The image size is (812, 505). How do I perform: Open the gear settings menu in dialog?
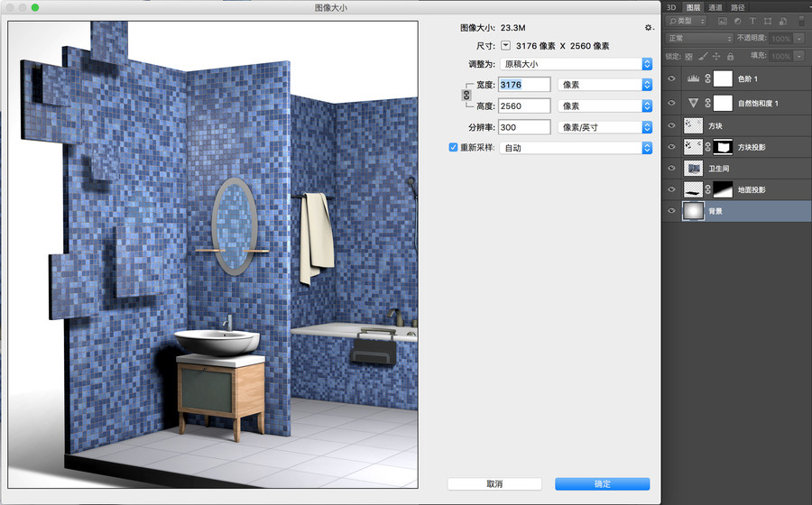(x=649, y=27)
